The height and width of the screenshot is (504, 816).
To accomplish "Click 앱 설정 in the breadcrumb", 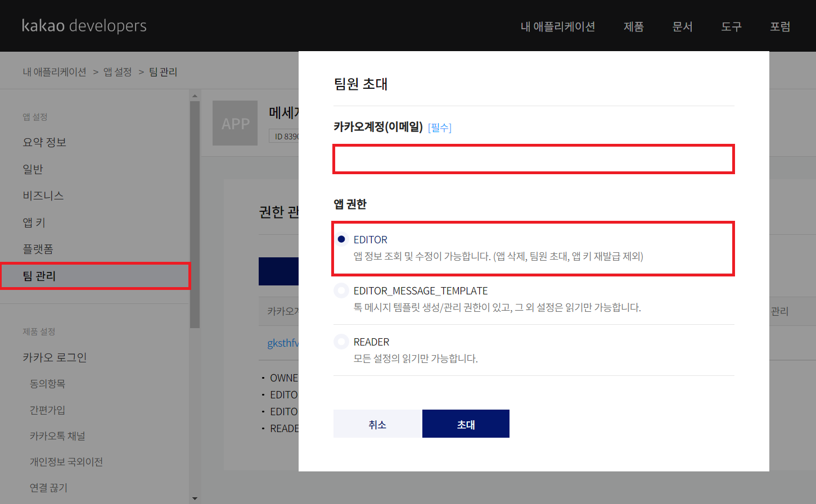I will (118, 72).
